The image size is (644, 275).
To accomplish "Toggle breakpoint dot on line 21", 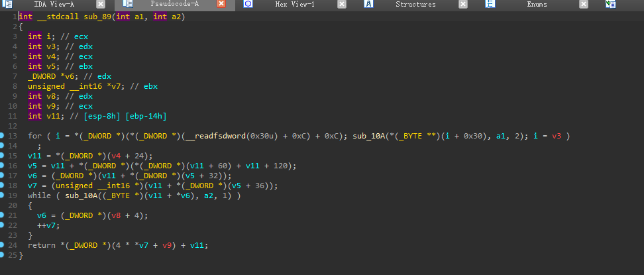I will tap(3, 215).
